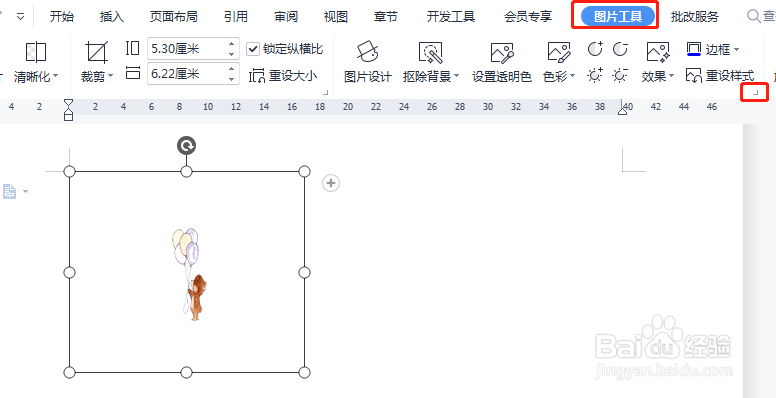Decrease contrast with half-circle minus icon
The image size is (776, 398).
[x=620, y=49]
